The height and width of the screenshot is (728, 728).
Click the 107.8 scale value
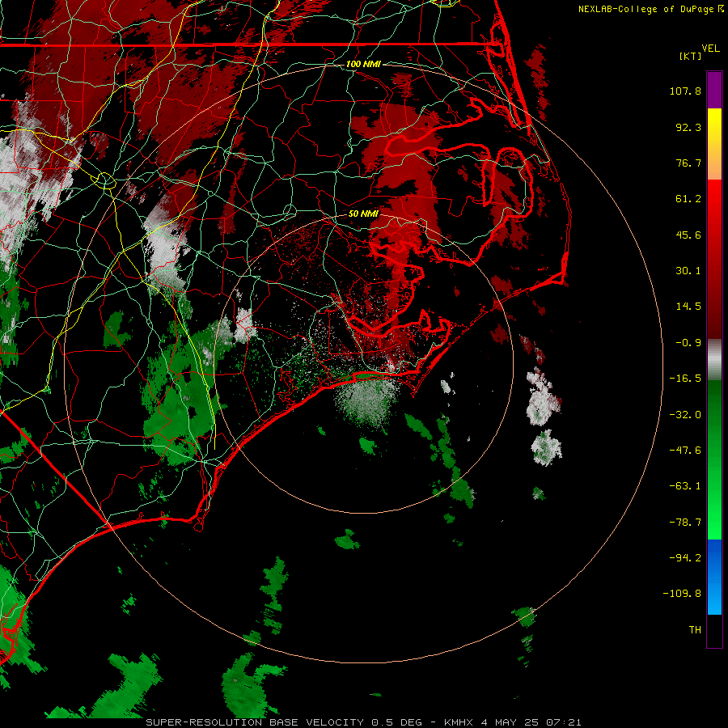pos(685,91)
